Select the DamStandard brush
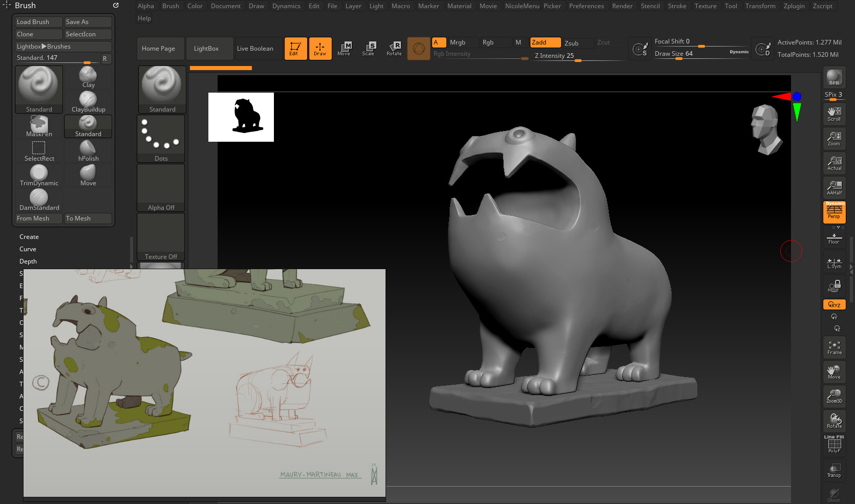This screenshot has height=504, width=855. coord(39,200)
